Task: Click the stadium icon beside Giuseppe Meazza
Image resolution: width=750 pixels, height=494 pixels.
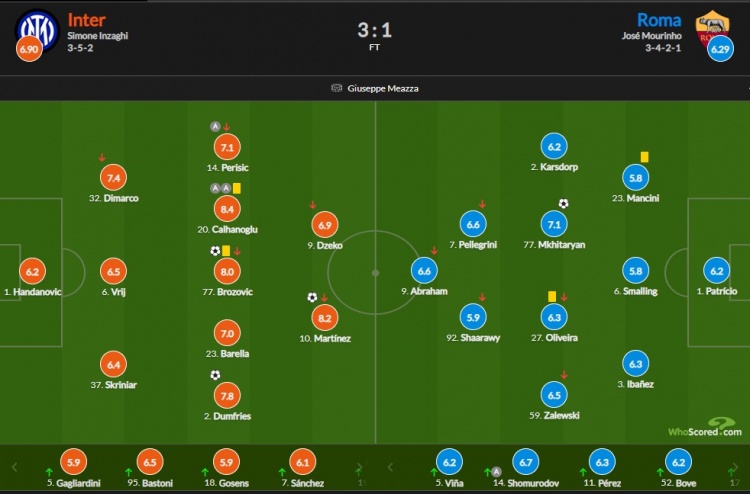Action: tap(337, 88)
